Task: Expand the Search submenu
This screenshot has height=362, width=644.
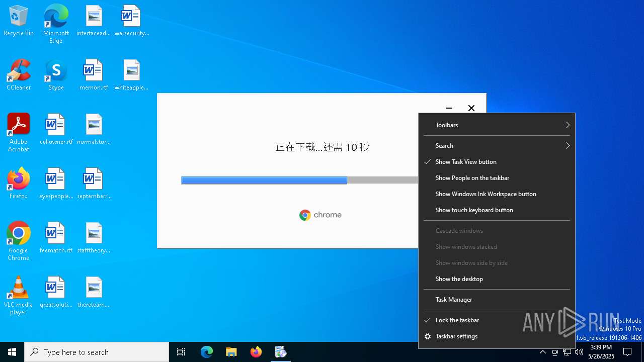Action: (497, 146)
